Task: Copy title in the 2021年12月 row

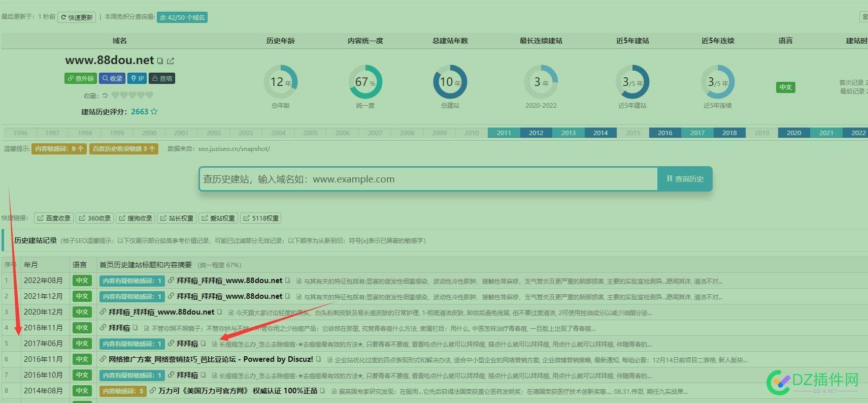Action: 287,296
